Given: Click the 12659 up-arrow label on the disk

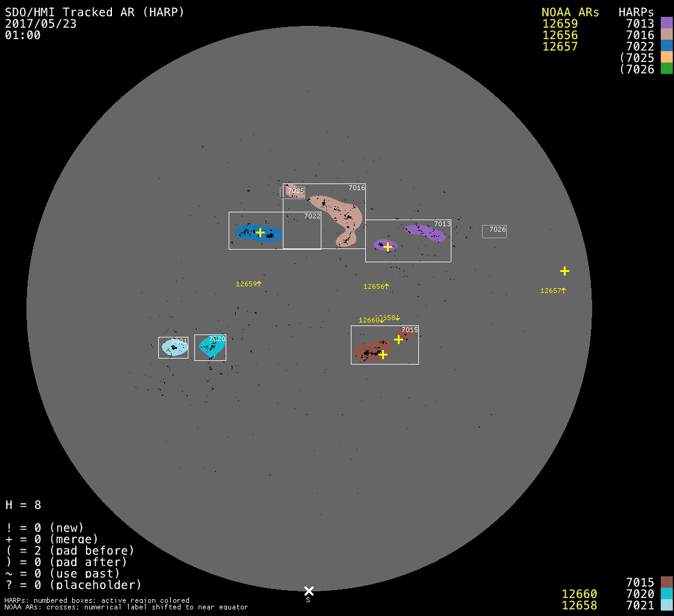Looking at the screenshot, I should pyautogui.click(x=249, y=284).
